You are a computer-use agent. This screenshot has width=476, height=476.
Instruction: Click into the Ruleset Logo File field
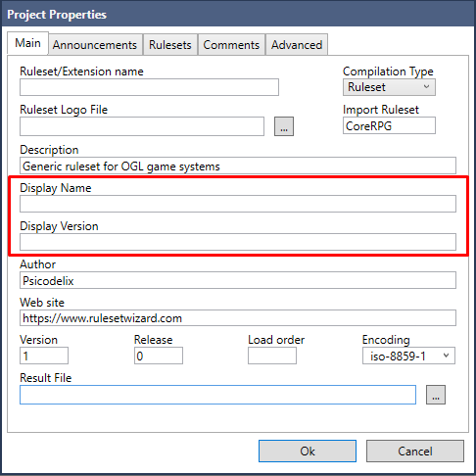[142, 126]
